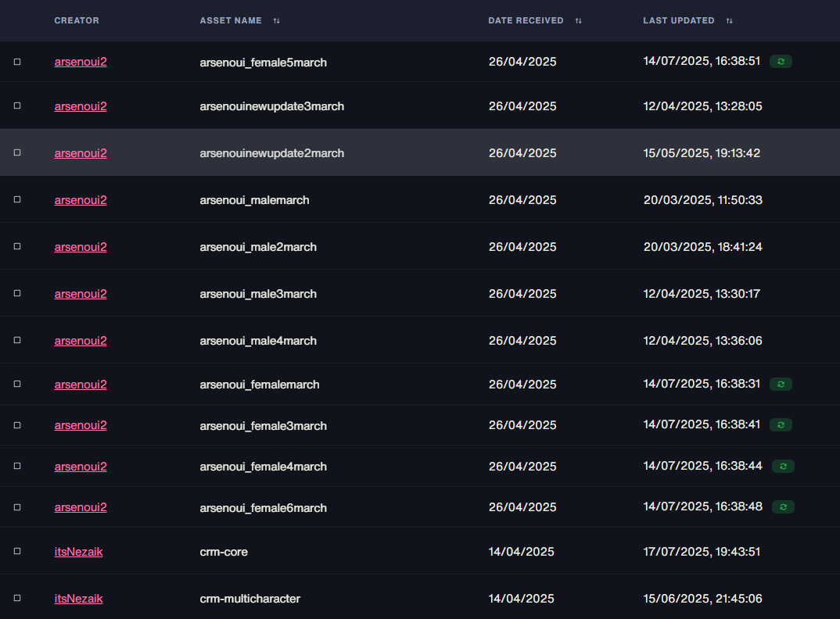The width and height of the screenshot is (840, 619).
Task: Click timestamp 20/03/2025, 18:41:24
Action: click(x=702, y=247)
